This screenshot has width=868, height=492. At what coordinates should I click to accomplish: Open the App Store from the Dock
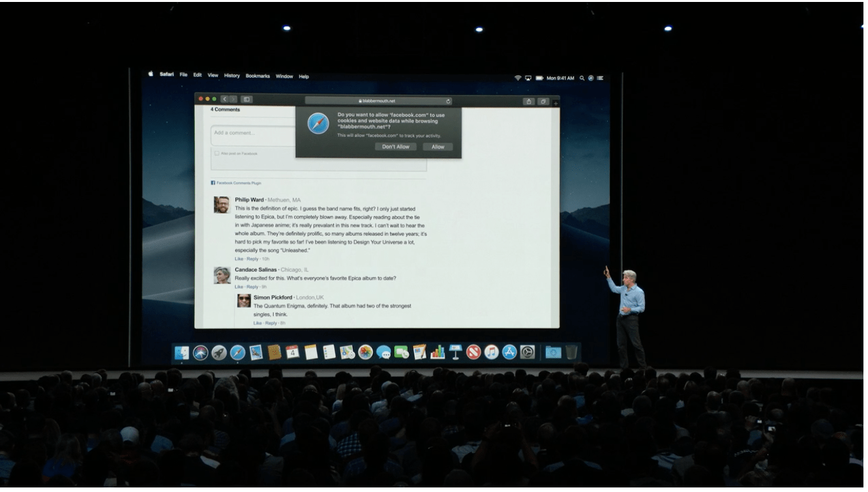coord(510,352)
